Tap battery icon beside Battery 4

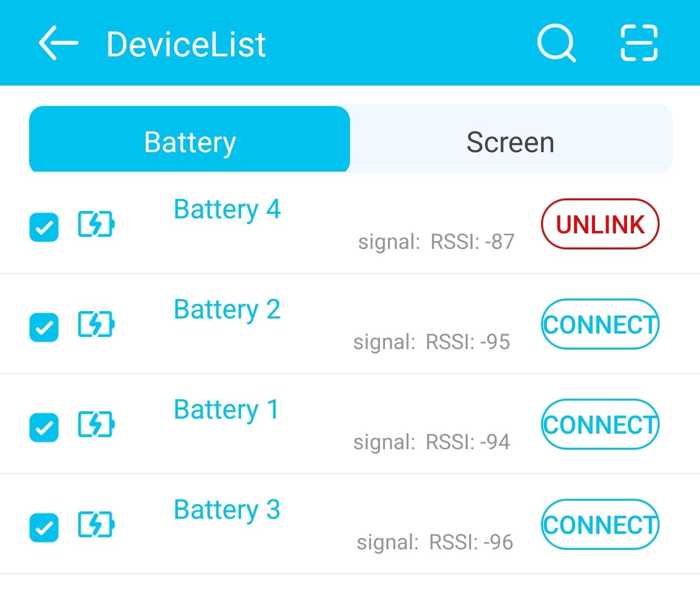[x=96, y=225]
